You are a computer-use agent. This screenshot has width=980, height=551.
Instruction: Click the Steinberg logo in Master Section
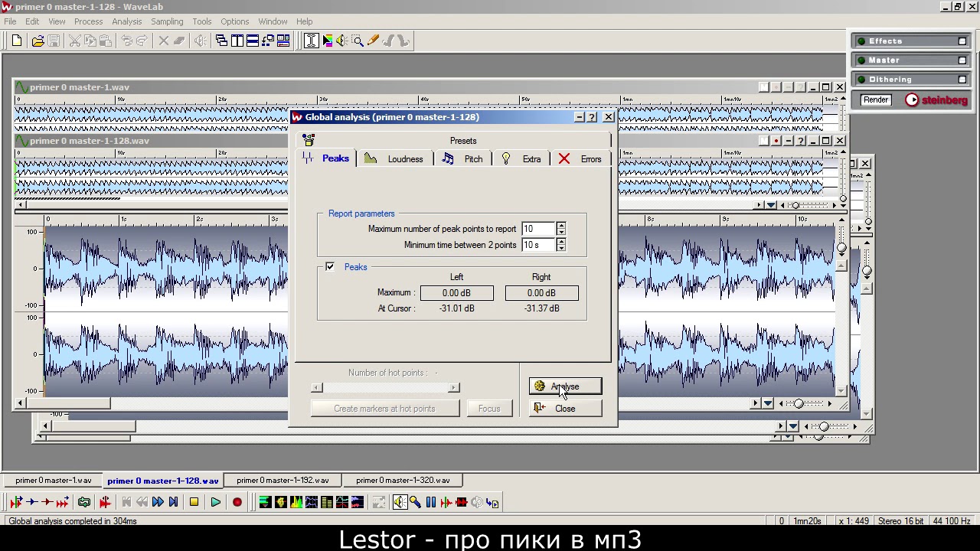936,100
